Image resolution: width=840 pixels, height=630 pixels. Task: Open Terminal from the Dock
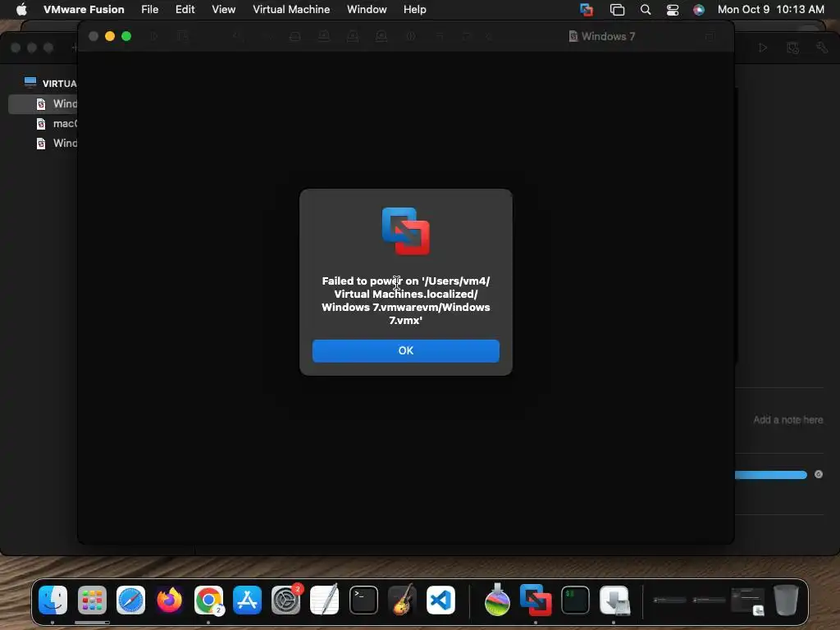click(x=363, y=600)
